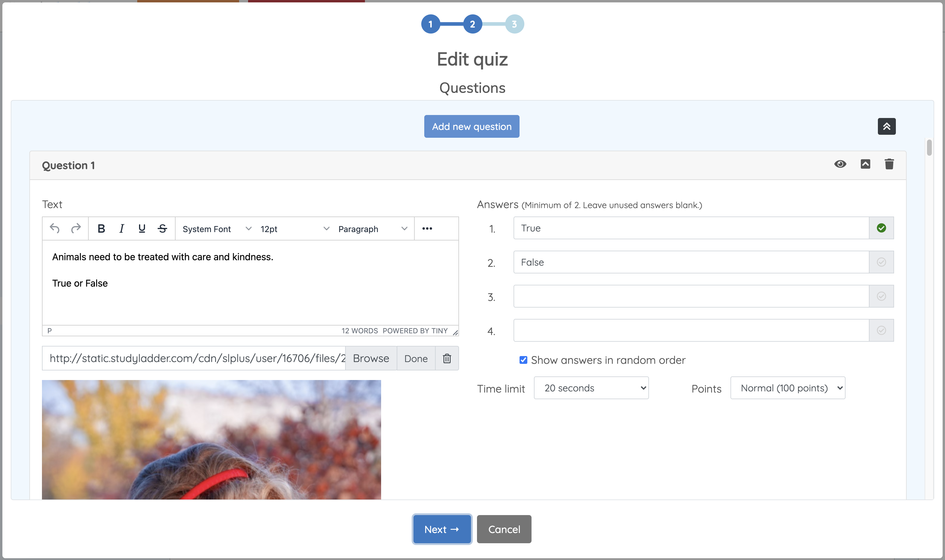Mark answer 3 as correct

click(881, 296)
